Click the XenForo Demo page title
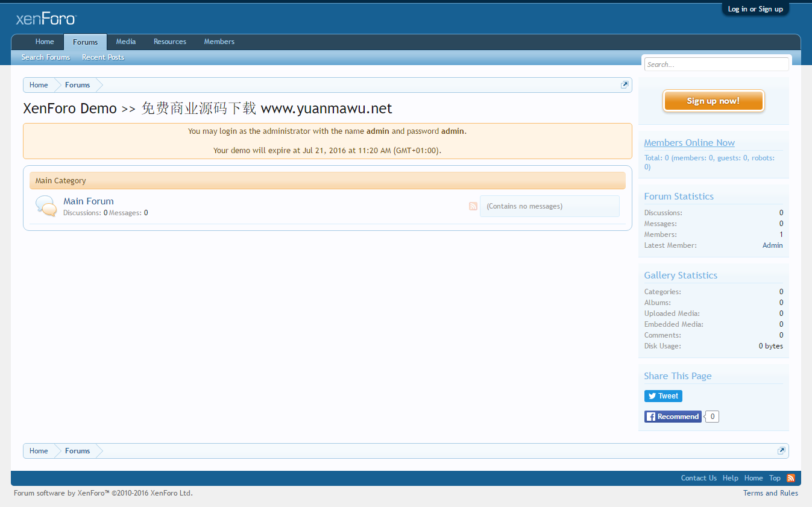 click(x=207, y=109)
